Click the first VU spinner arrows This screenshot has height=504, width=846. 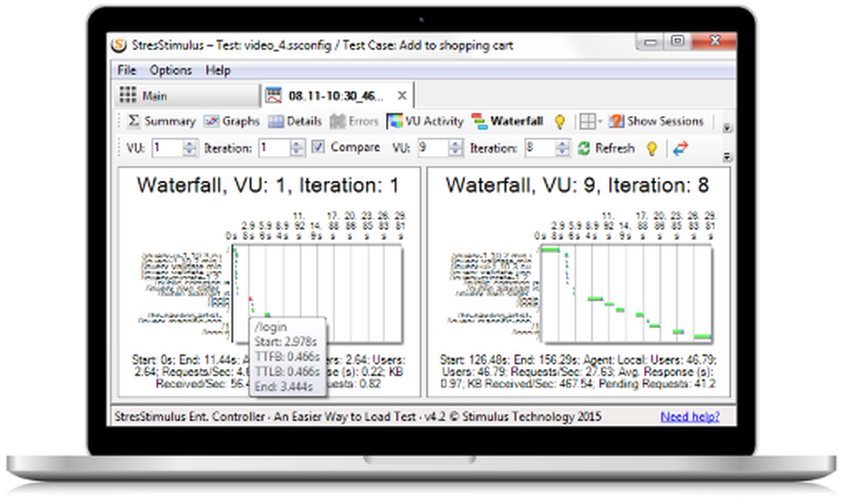190,148
